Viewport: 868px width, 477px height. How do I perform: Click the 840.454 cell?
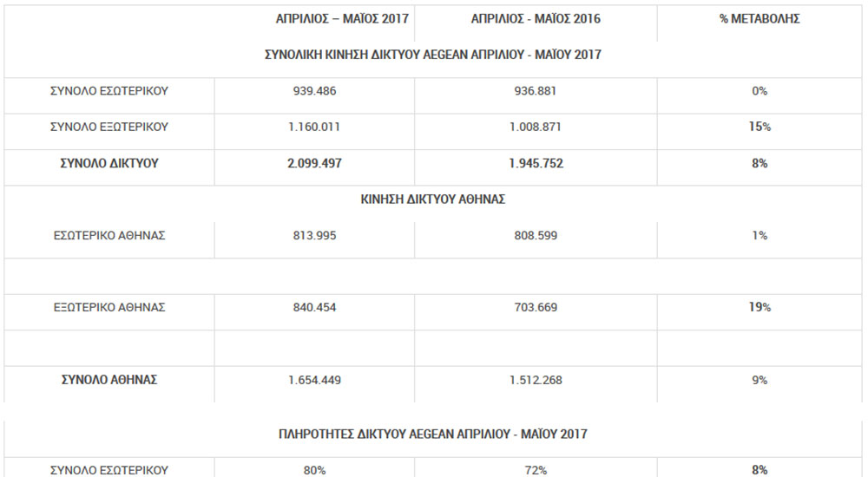(314, 307)
